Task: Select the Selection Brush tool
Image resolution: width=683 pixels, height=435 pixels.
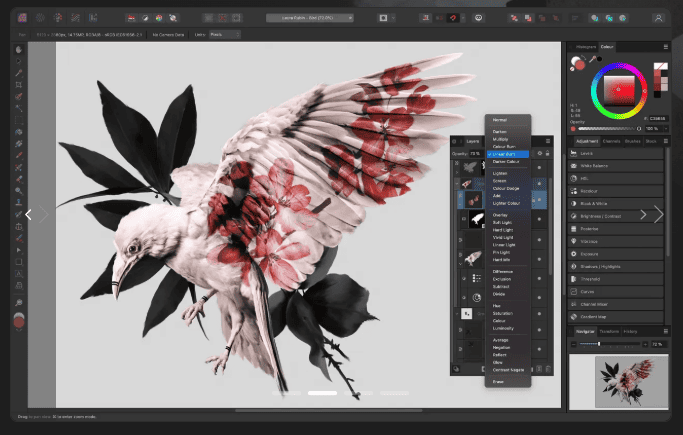Action: pyautogui.click(x=19, y=97)
